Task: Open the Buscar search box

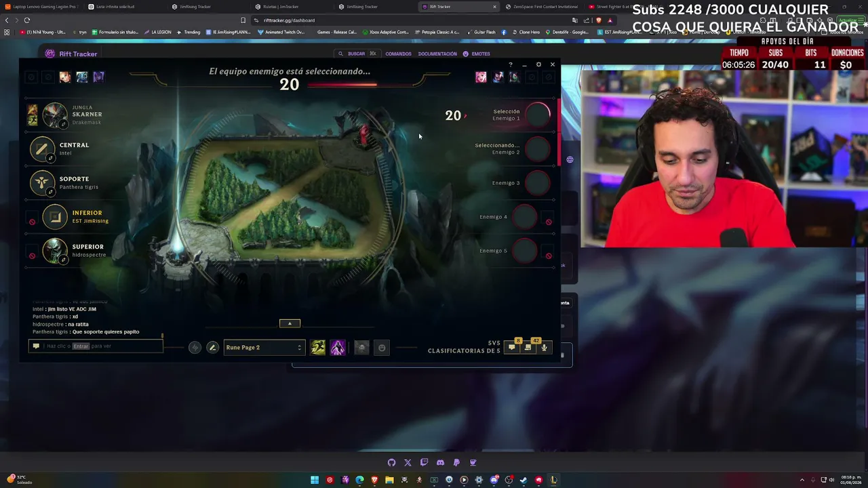Action: coord(357,54)
